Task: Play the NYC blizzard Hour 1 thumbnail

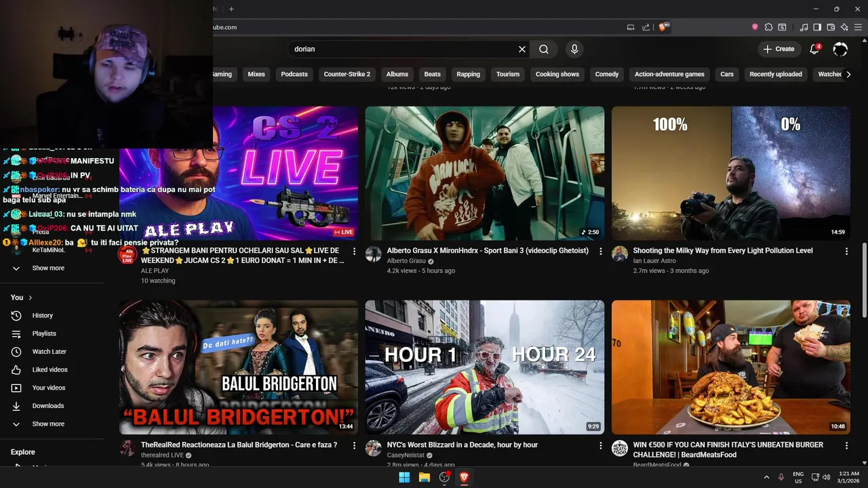Action: pyautogui.click(x=485, y=367)
